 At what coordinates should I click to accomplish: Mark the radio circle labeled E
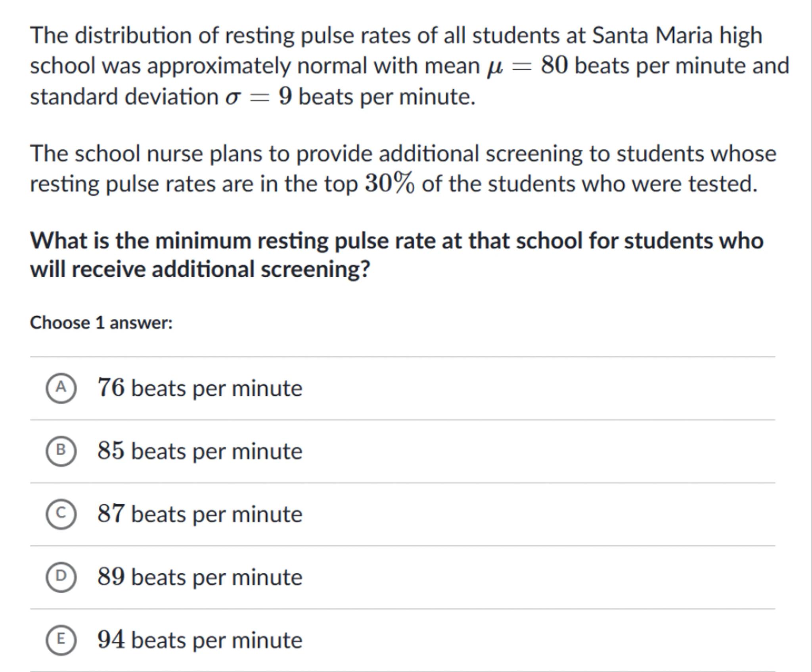tap(61, 640)
